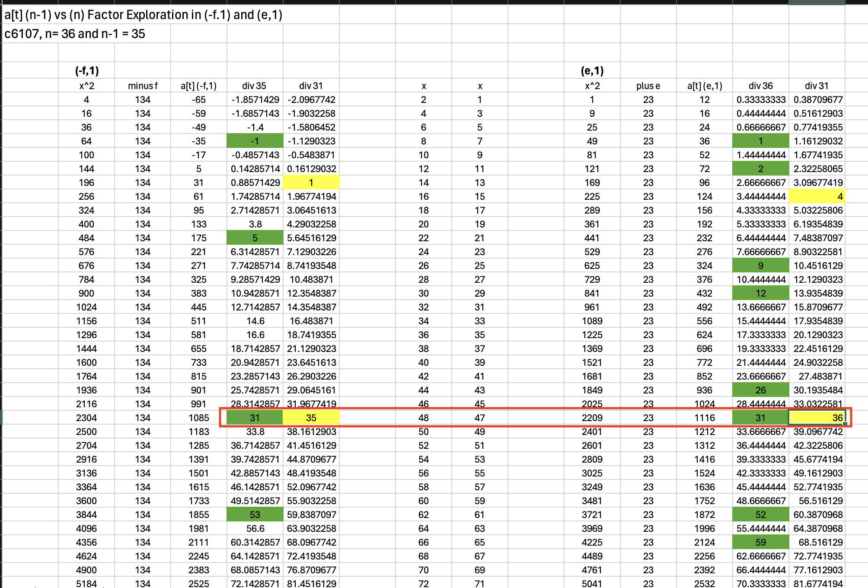868x588 pixels.
Task: Select the cell with 68.0857143
Action: [x=255, y=570]
